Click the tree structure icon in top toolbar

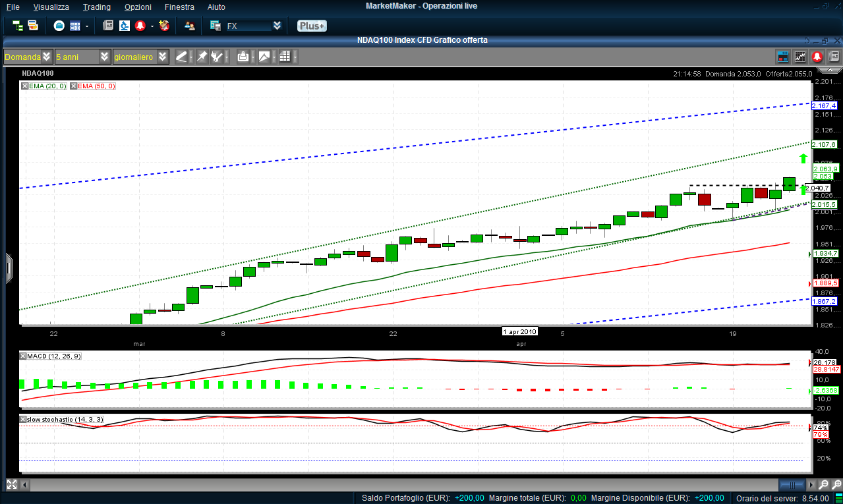[18, 26]
